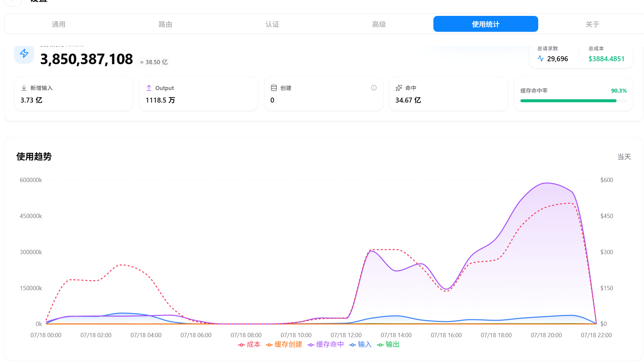Click the 07/18 20:00 axis label
Screen dimensions: 644x364
pyautogui.click(x=546, y=335)
